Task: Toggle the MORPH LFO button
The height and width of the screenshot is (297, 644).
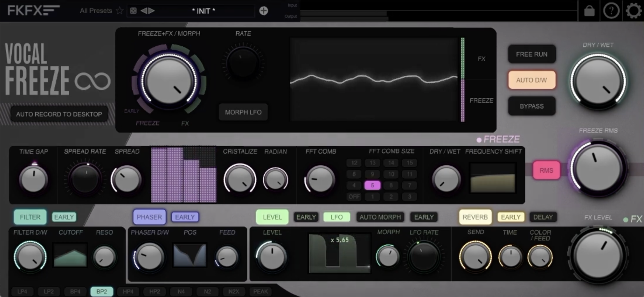Action: click(243, 112)
